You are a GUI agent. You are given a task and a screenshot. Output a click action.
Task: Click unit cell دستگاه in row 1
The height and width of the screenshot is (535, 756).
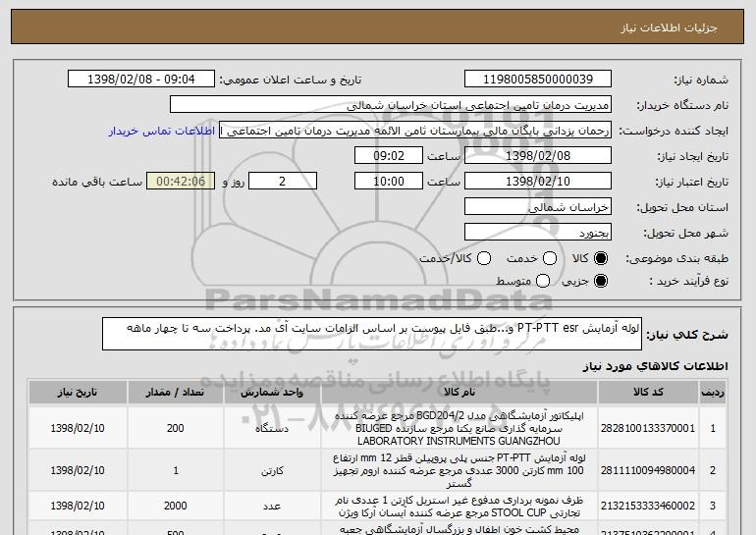(272, 428)
